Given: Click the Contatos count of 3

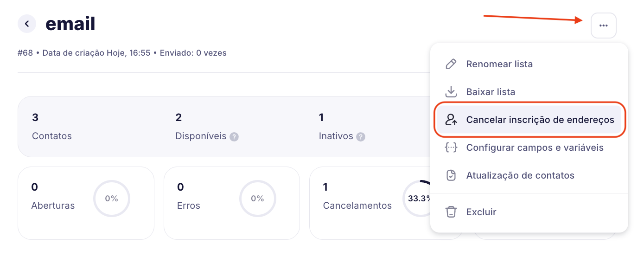Looking at the screenshot, I should [x=35, y=117].
